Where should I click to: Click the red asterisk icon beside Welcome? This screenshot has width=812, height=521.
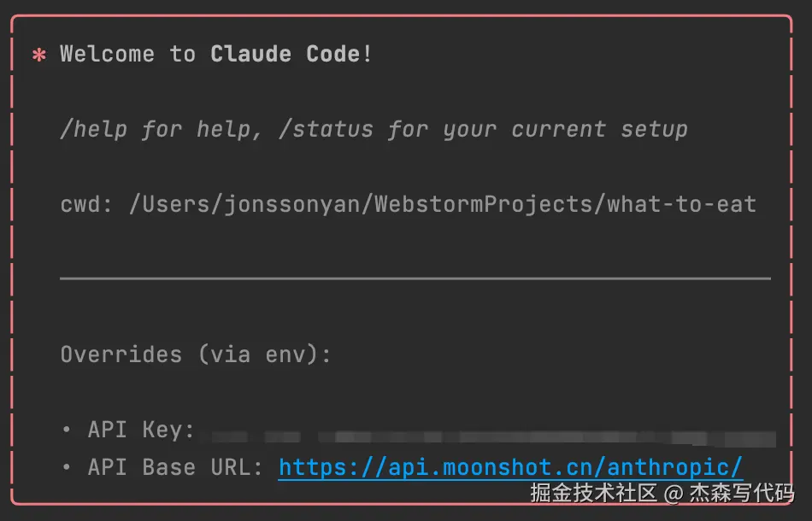click(x=38, y=56)
